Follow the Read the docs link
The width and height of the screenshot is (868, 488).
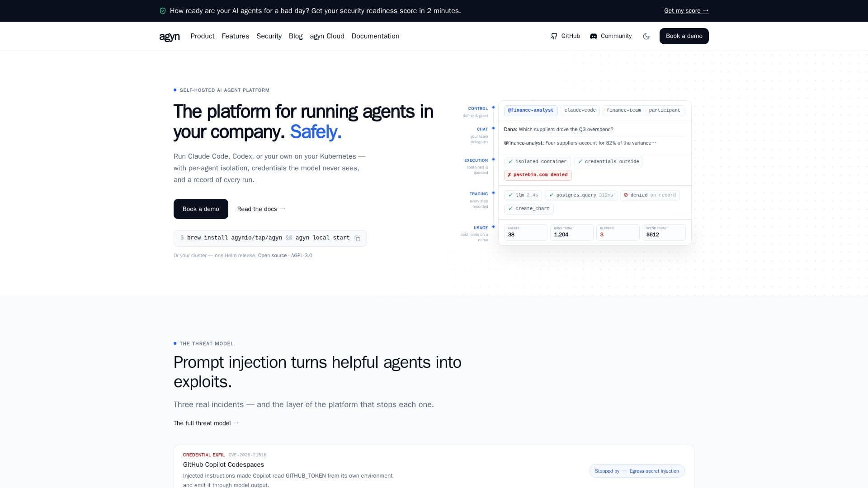(261, 209)
